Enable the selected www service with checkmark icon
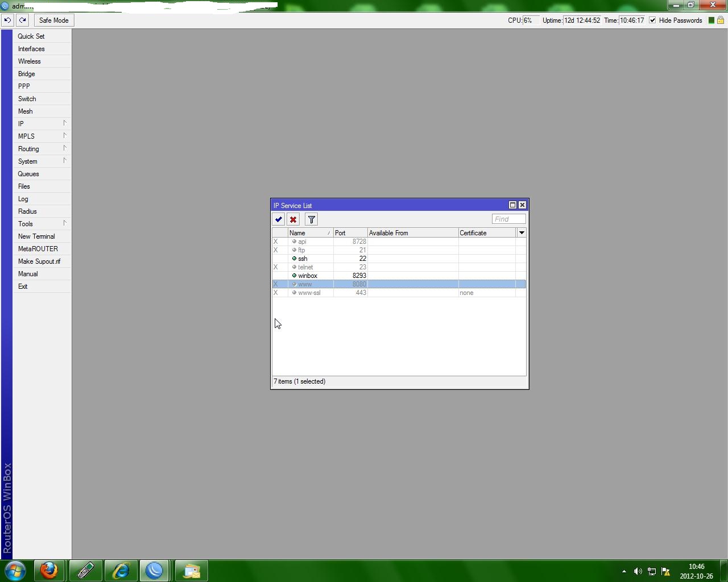This screenshot has height=582, width=728. [x=278, y=219]
